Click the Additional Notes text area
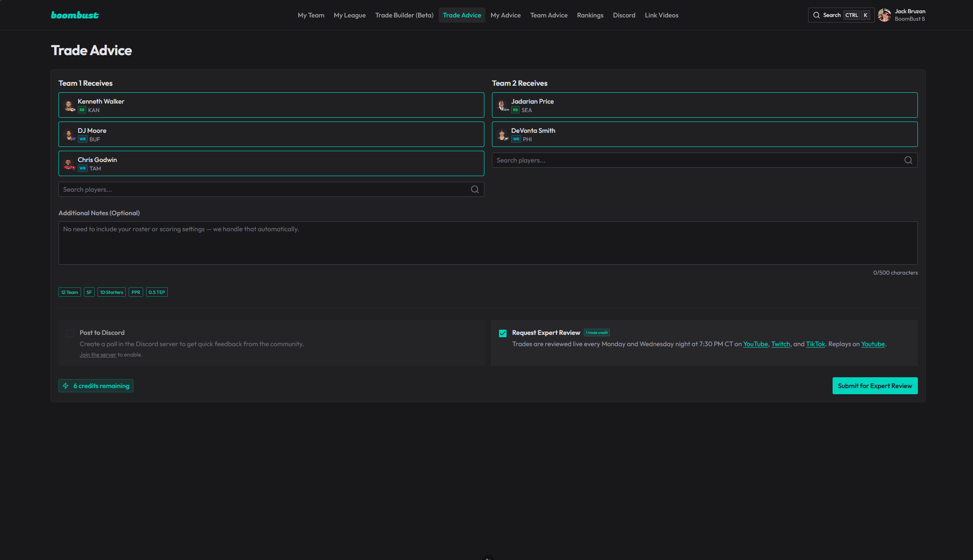Image resolution: width=973 pixels, height=560 pixels. click(488, 243)
